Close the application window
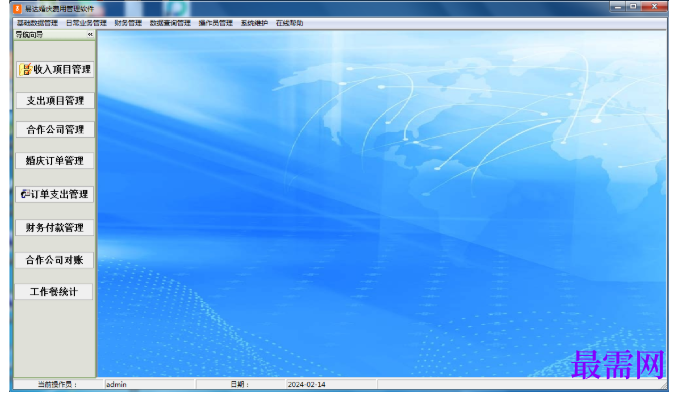The width and height of the screenshot is (683, 396). [654, 7]
